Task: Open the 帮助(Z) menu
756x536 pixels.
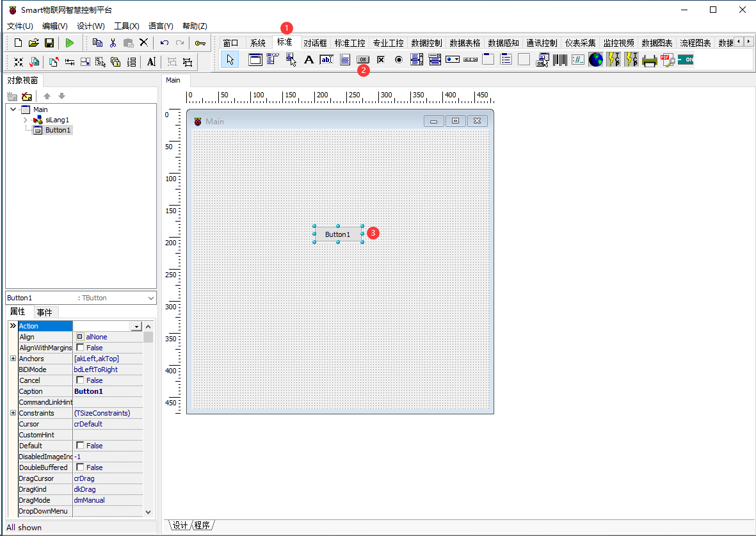Action: pos(195,26)
